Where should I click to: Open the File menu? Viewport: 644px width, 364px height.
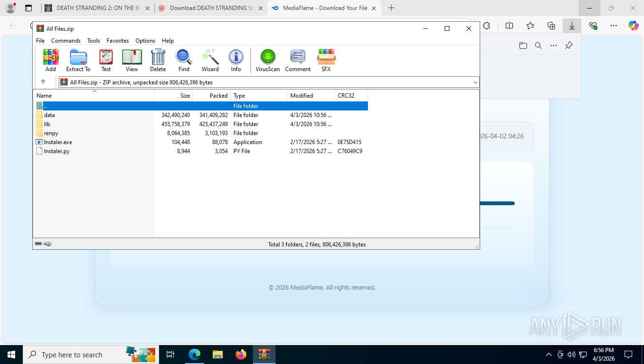(40, 41)
